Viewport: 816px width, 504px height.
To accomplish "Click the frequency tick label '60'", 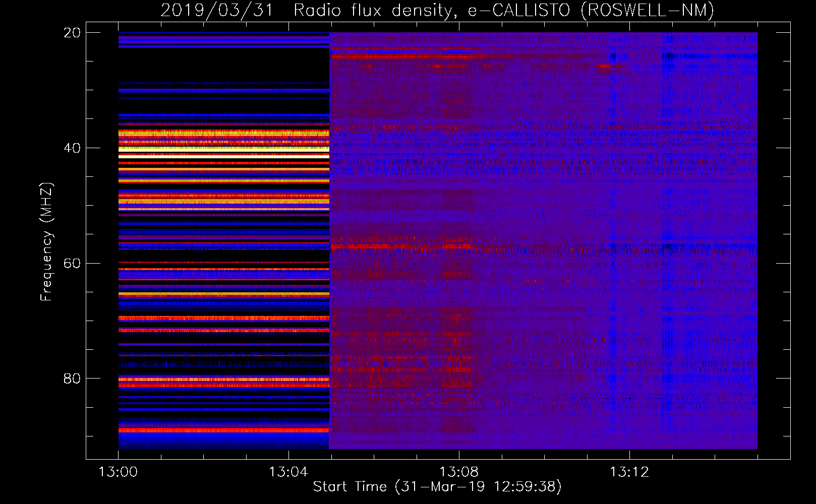I will 72,264.
